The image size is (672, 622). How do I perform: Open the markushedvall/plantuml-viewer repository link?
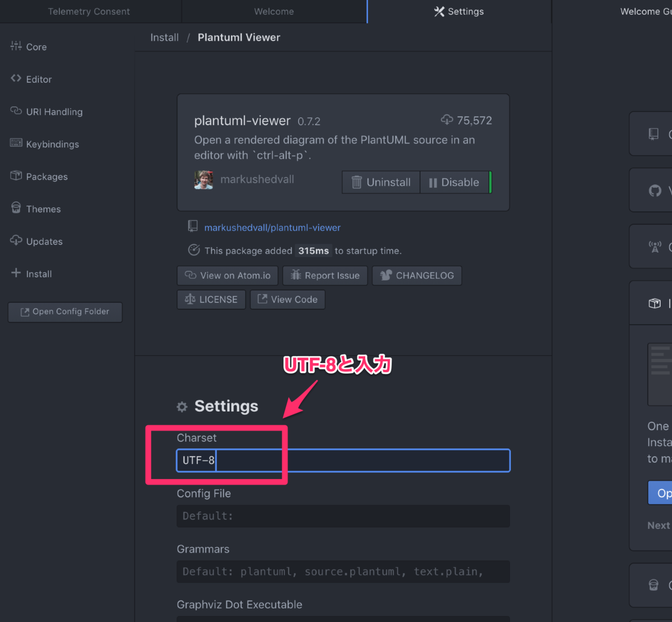click(x=272, y=228)
